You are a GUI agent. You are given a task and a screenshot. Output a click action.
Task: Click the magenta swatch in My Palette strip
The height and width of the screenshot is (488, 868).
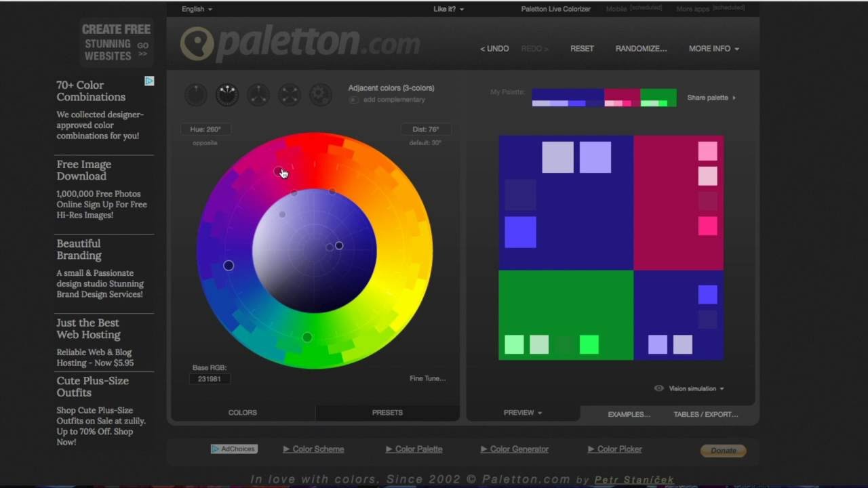click(x=622, y=98)
